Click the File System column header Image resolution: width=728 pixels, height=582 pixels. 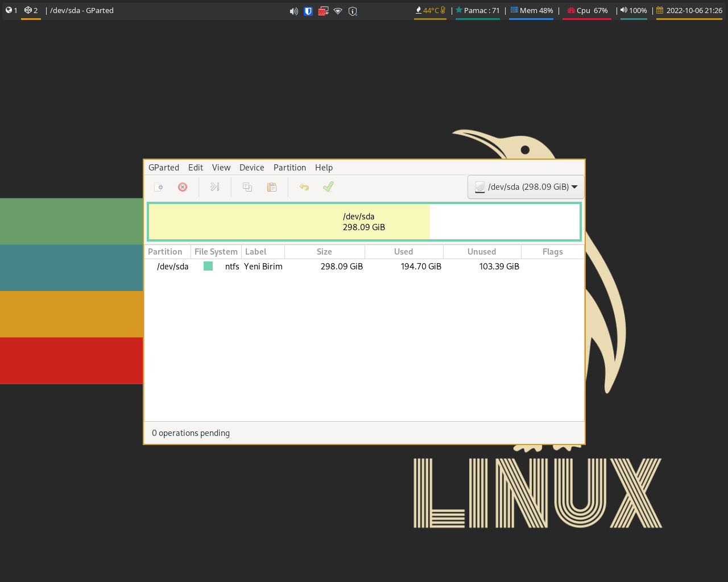(216, 252)
